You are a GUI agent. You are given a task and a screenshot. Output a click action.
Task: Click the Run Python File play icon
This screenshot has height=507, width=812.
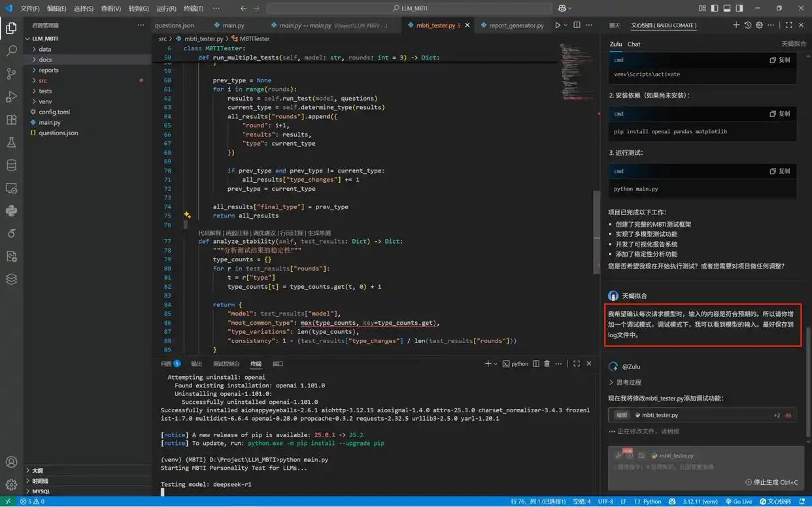pos(557,25)
